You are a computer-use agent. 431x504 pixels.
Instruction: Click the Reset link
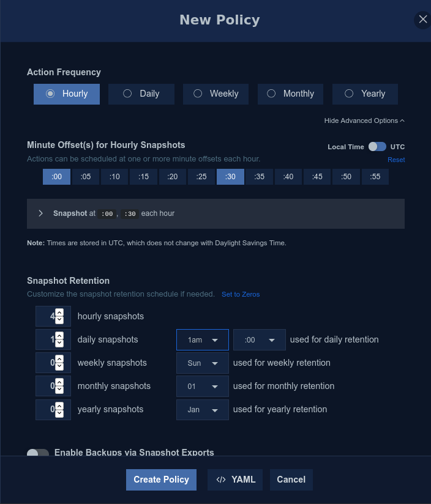pyautogui.click(x=396, y=160)
